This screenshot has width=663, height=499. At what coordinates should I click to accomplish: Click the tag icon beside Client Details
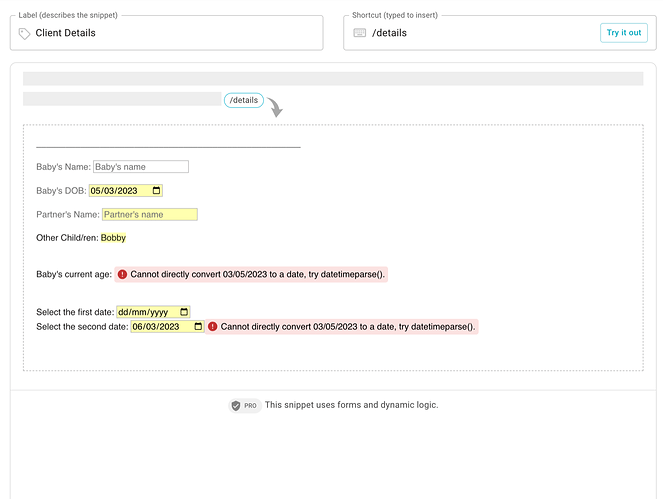coord(25,33)
